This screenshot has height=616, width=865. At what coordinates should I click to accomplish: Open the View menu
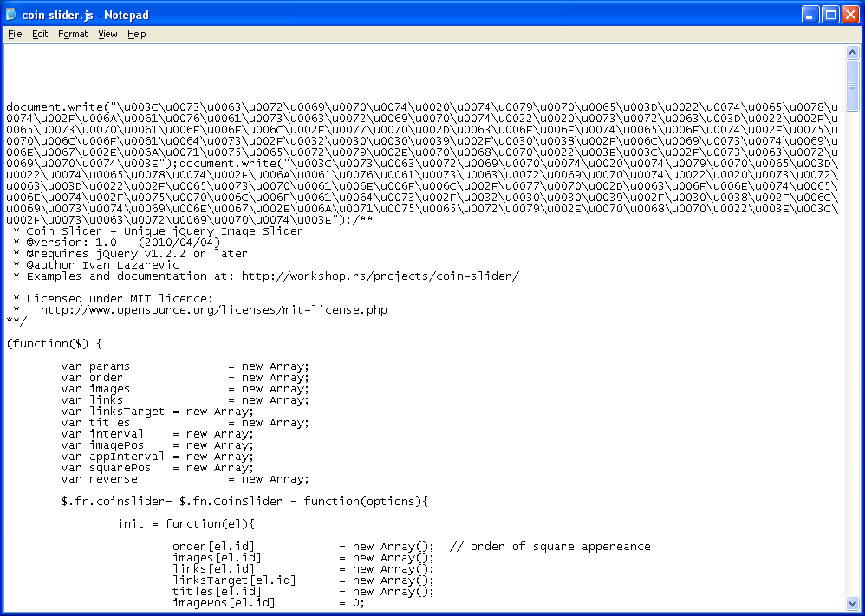(107, 34)
